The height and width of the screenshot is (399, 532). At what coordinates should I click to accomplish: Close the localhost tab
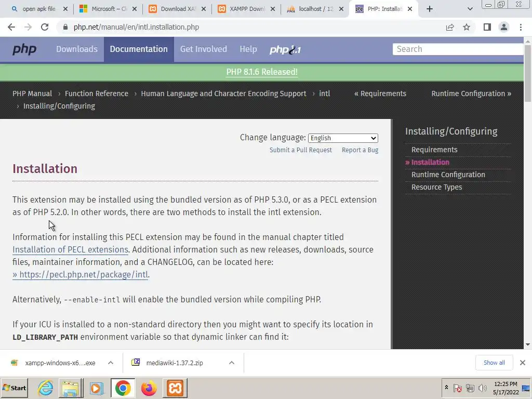[341, 9]
